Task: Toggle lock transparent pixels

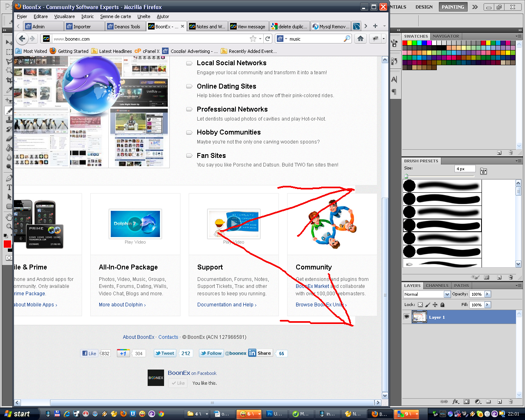Action: (x=420, y=305)
